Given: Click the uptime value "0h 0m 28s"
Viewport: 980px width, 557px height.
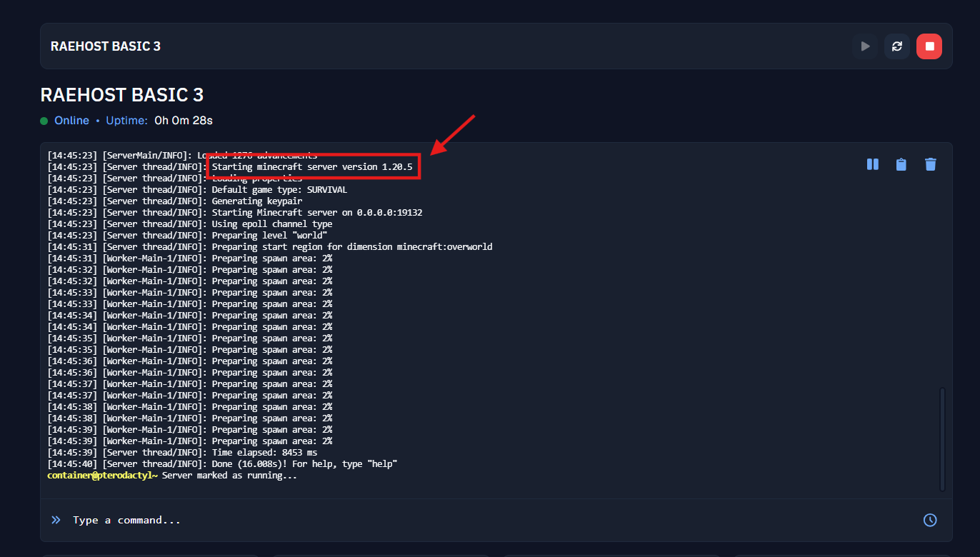Looking at the screenshot, I should (x=184, y=121).
